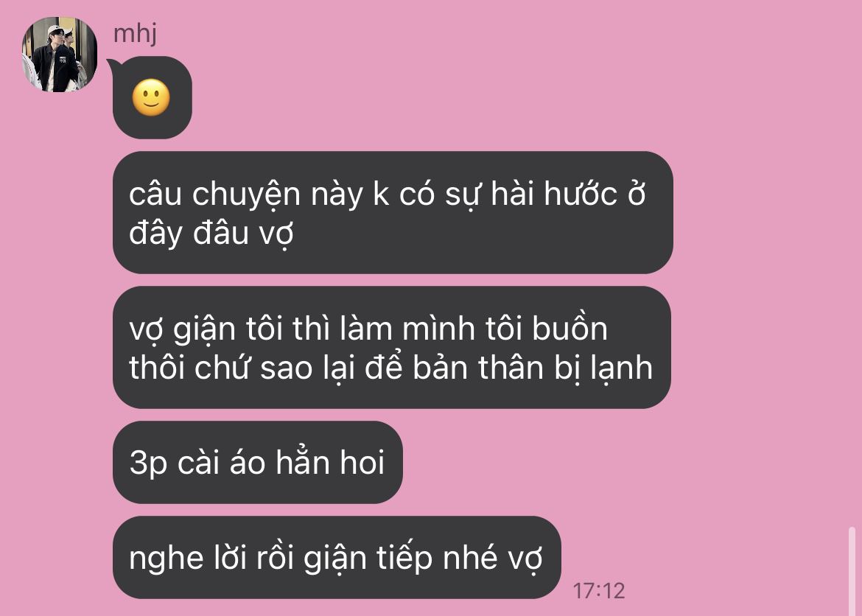Click the 17:12 message timestamp
The image size is (862, 616).
pyautogui.click(x=599, y=591)
